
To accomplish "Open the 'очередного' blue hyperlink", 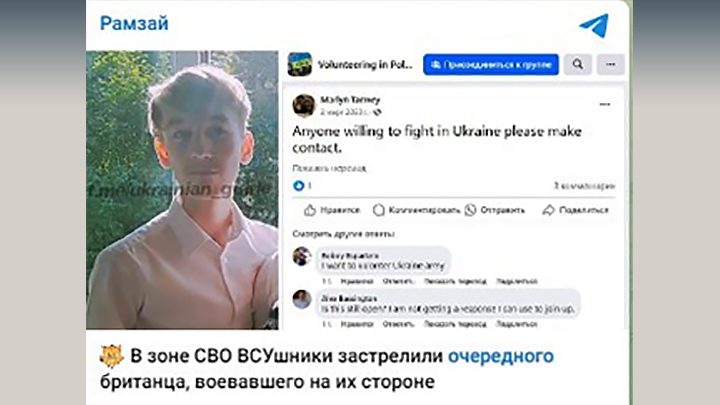I will click(500, 355).
